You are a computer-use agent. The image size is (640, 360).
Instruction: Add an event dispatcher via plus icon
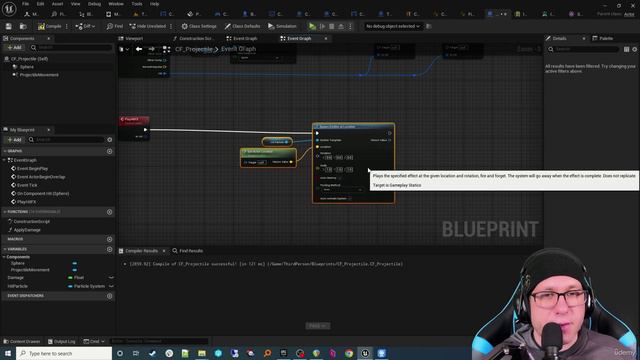coord(109,296)
